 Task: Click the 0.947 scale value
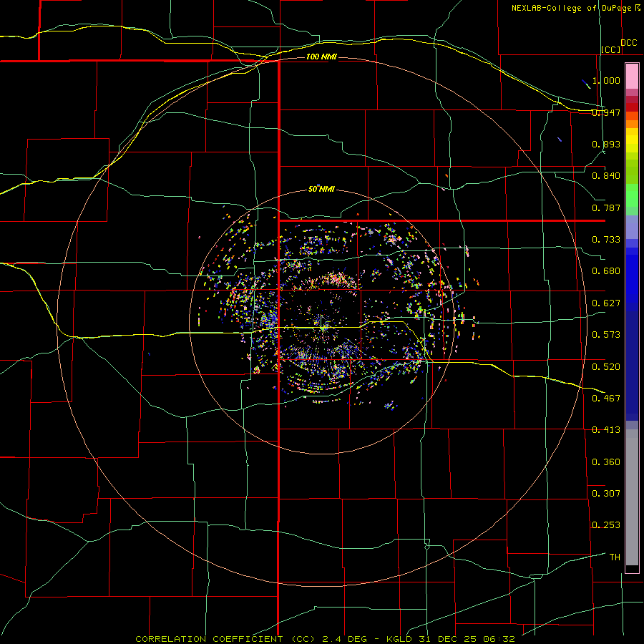click(x=606, y=112)
